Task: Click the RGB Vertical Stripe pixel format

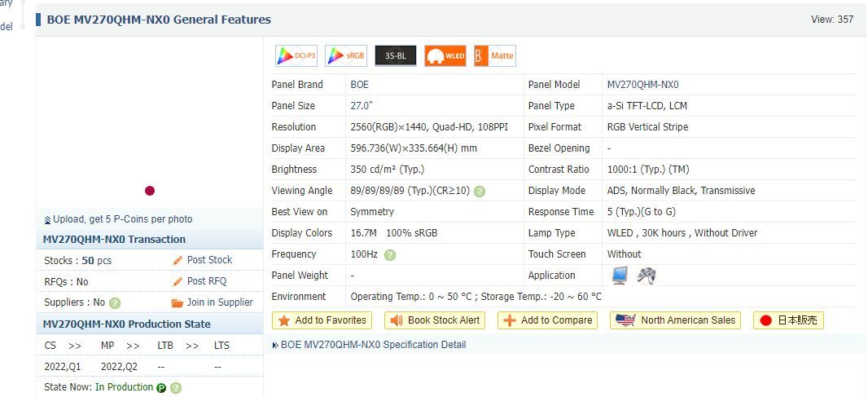Action: tap(647, 127)
